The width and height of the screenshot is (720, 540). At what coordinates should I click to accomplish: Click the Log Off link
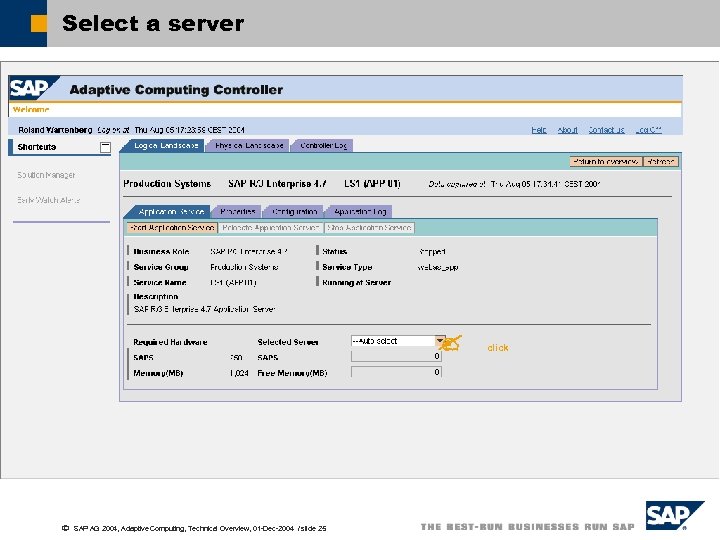click(x=648, y=130)
